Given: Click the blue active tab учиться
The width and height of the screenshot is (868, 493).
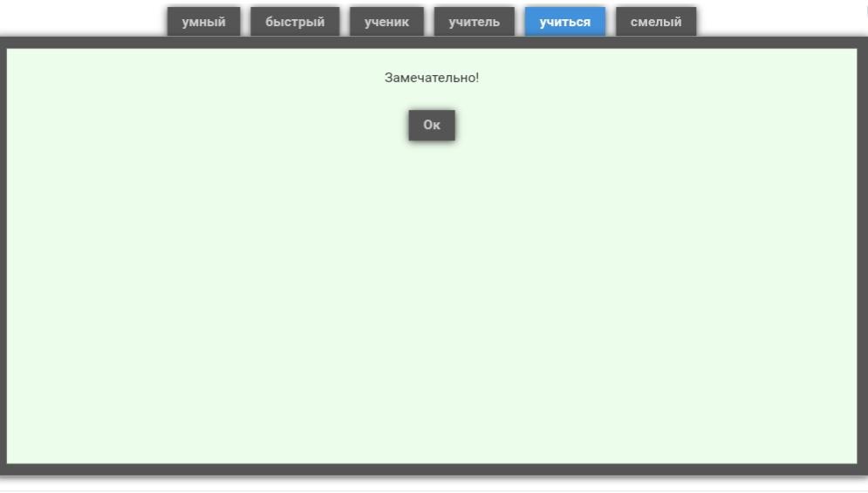Looking at the screenshot, I should pos(564,23).
